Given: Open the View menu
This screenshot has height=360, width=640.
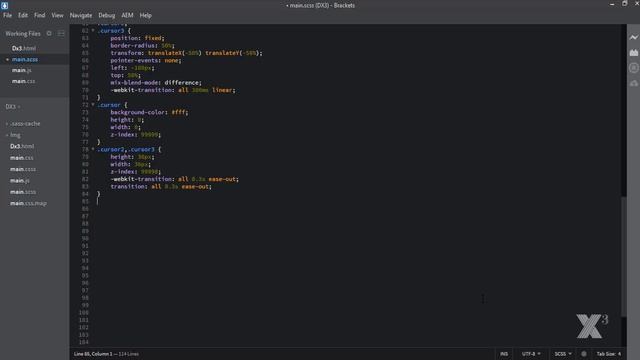Looking at the screenshot, I should (x=57, y=15).
